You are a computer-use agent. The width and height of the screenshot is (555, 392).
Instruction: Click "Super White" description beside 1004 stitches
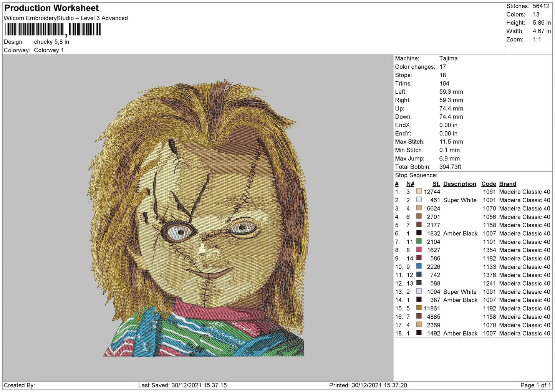(460, 292)
